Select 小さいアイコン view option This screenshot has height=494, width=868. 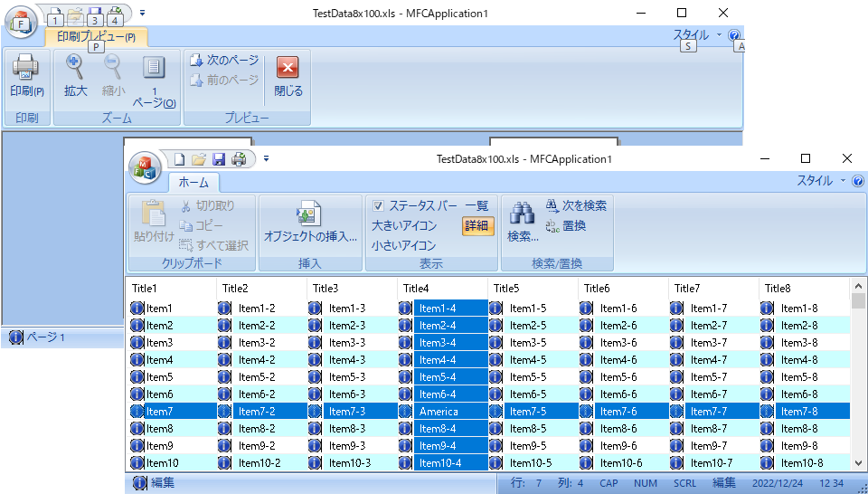point(404,245)
